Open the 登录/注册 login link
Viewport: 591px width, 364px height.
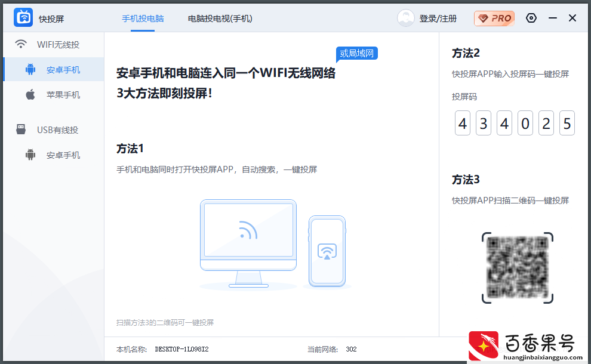coord(438,18)
